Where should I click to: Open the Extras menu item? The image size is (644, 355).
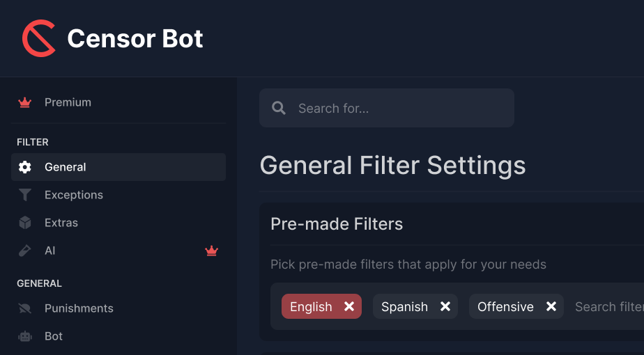point(61,223)
